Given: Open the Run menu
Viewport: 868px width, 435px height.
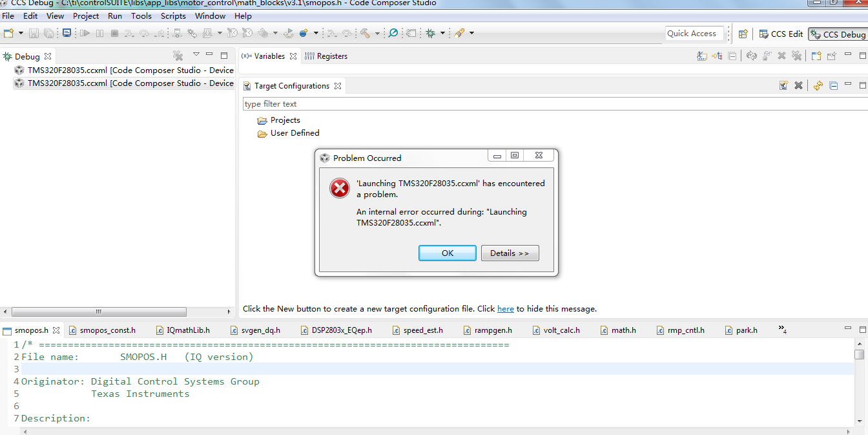Looking at the screenshot, I should click(115, 16).
